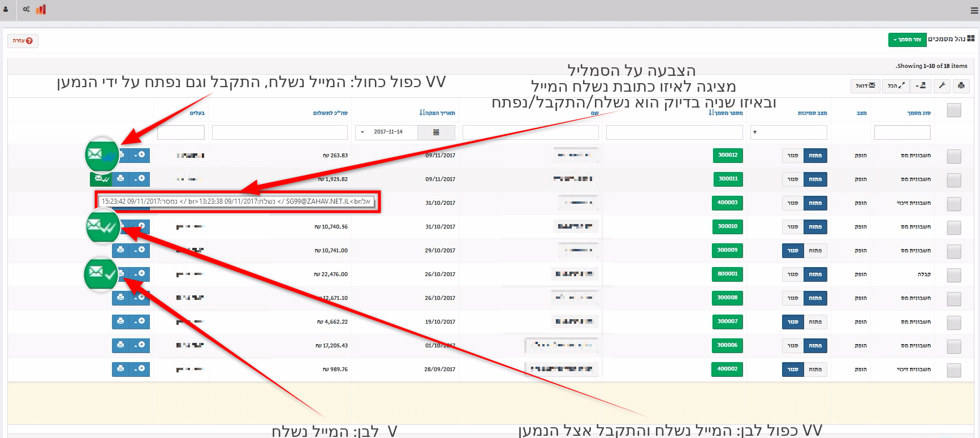Image resolution: width=980 pixels, height=438 pixels.
Task: Toggle the select-all checkbox in table header
Action: click(954, 110)
